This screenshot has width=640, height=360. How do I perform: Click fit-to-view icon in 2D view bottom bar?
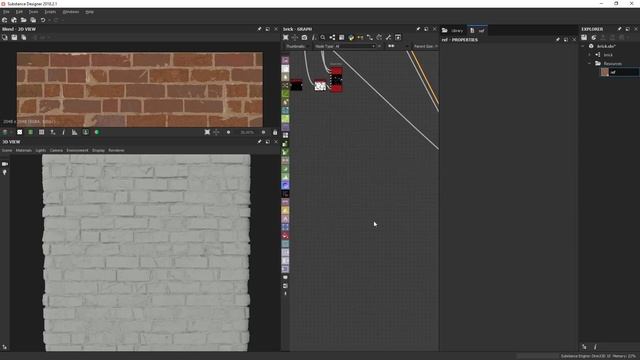click(207, 132)
